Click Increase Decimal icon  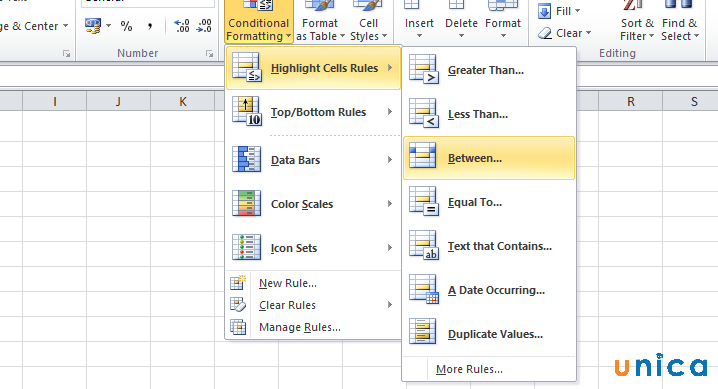click(x=182, y=26)
